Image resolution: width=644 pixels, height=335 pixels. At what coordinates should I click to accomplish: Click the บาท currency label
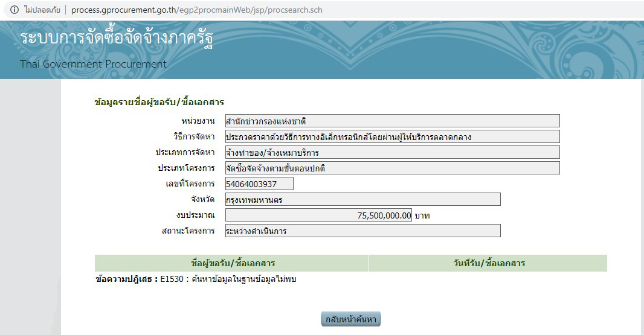422,215
